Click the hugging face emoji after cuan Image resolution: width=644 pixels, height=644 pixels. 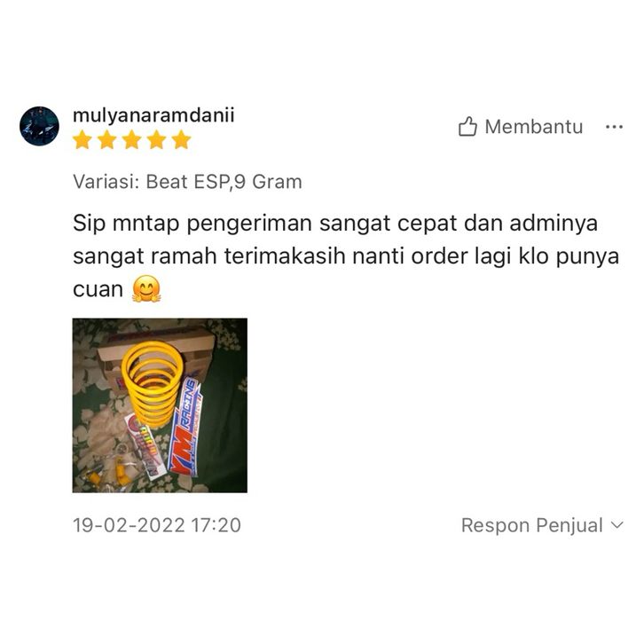146,288
